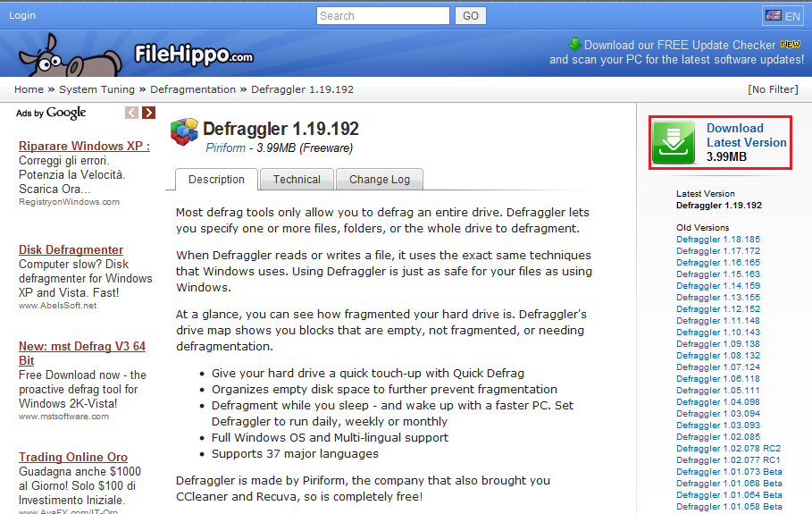The width and height of the screenshot is (812, 514).
Task: Focus the Search input field
Action: tap(382, 15)
